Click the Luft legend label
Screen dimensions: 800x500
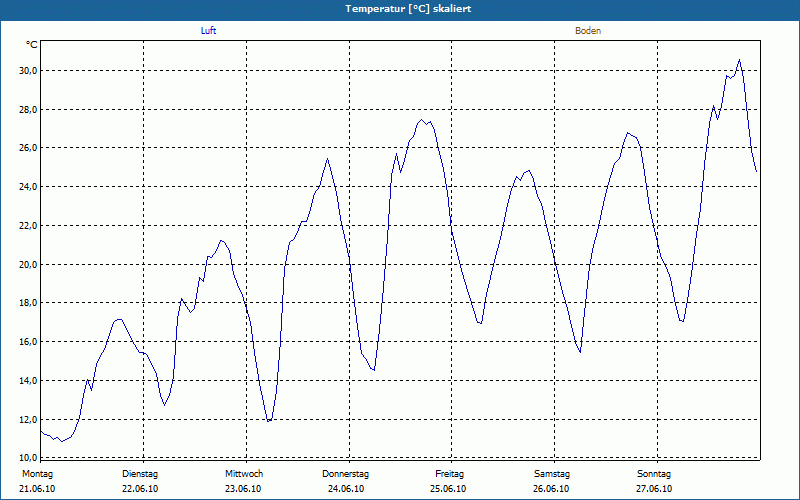[208, 31]
